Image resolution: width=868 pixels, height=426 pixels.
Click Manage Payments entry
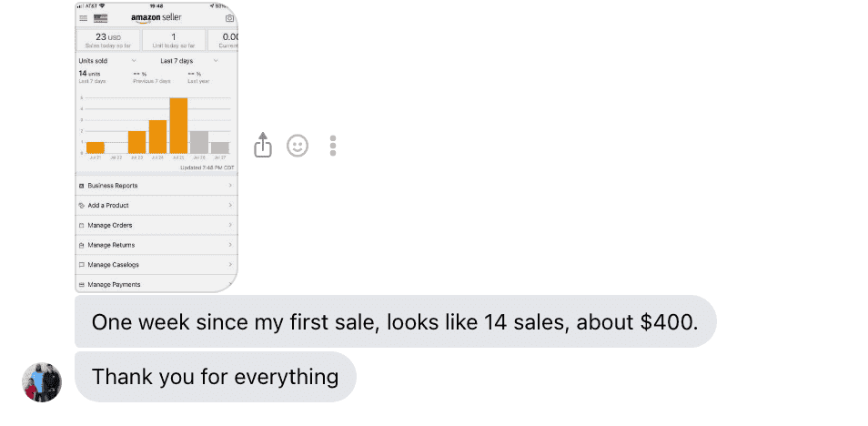[155, 284]
